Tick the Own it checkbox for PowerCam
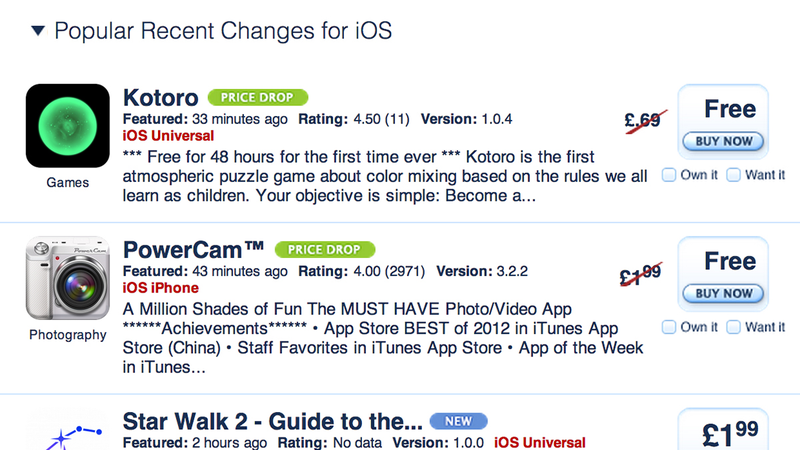Screen dimensions: 800x450 pyautogui.click(x=669, y=327)
